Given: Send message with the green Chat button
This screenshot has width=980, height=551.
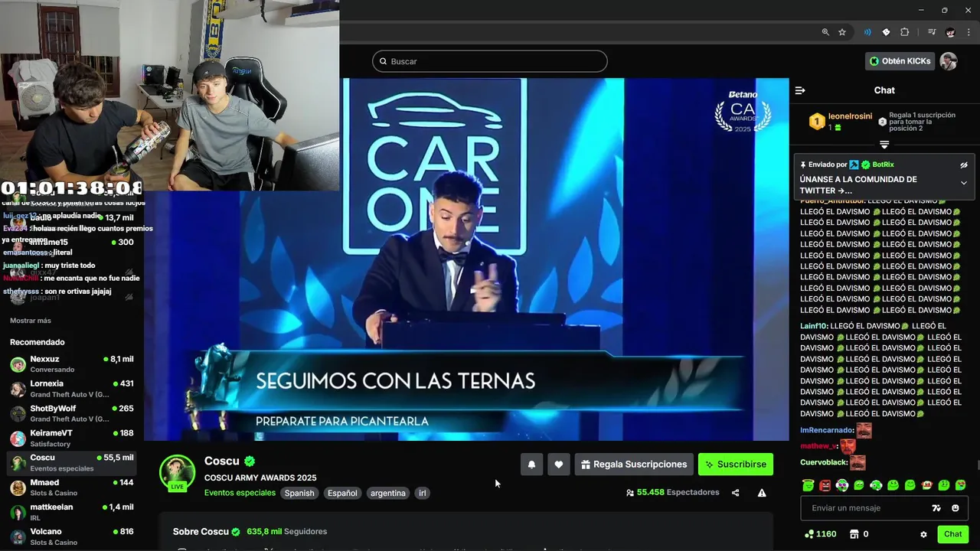Looking at the screenshot, I should click(x=952, y=534).
